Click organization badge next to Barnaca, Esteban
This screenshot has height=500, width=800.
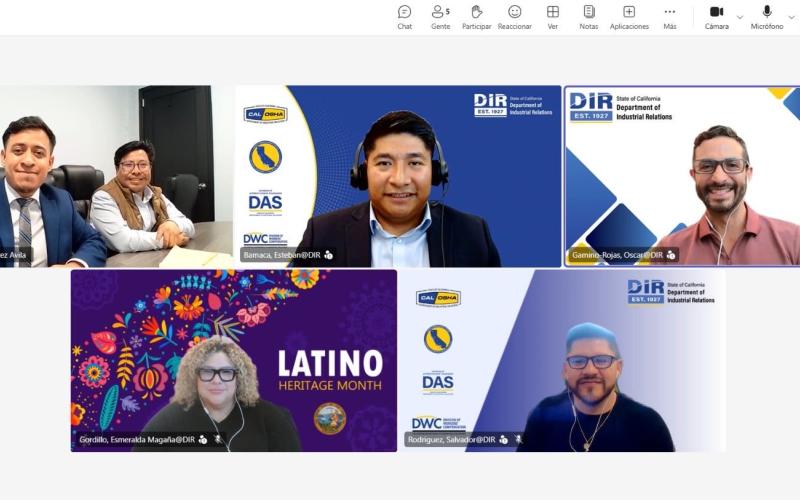click(329, 255)
